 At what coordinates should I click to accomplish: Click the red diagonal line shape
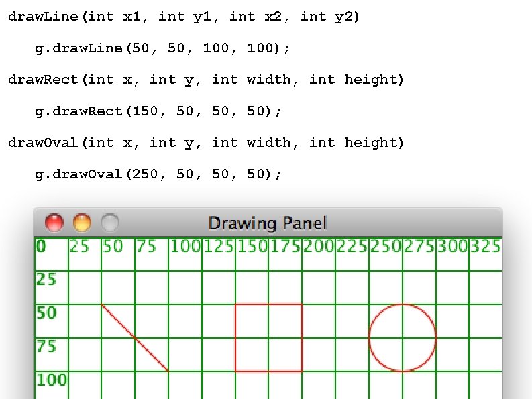coord(135,338)
